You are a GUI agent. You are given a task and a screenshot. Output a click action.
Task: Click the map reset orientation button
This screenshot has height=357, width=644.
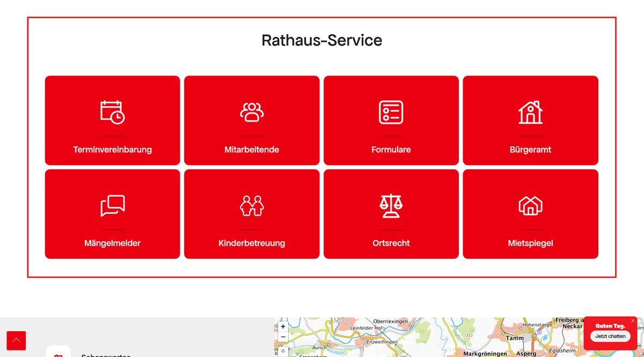[283, 351]
